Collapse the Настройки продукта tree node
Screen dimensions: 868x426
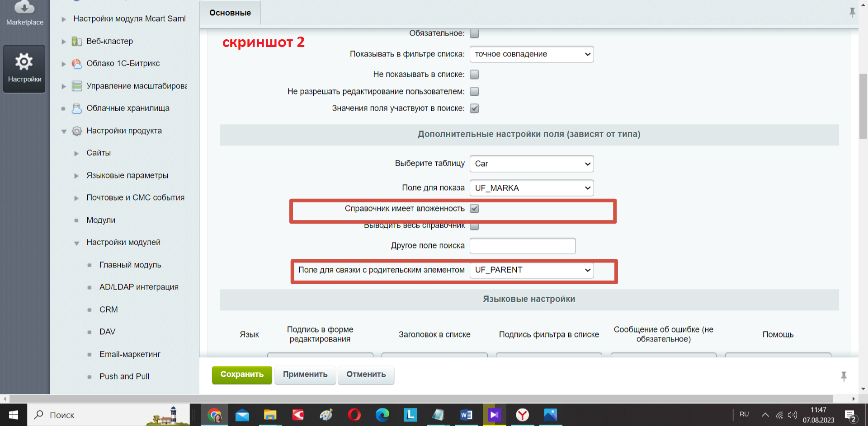click(x=64, y=131)
